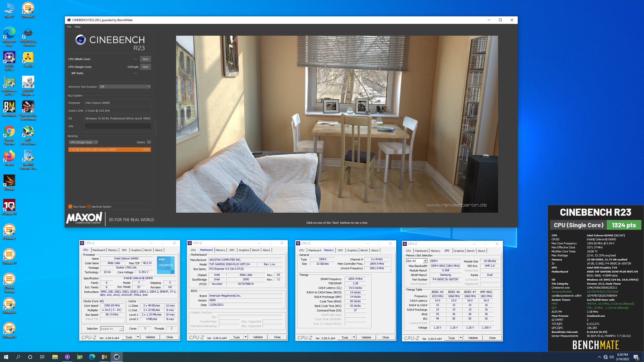This screenshot has width=644, height=362.
Task: Open the This PC desktop icon
Action: point(9,10)
